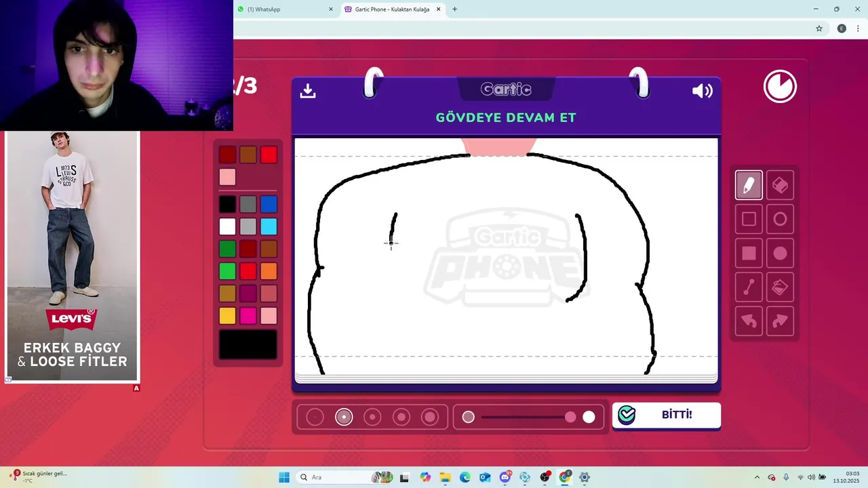Pick the yellow color swatch
Screen dimensions: 868x488
pyautogui.click(x=227, y=316)
